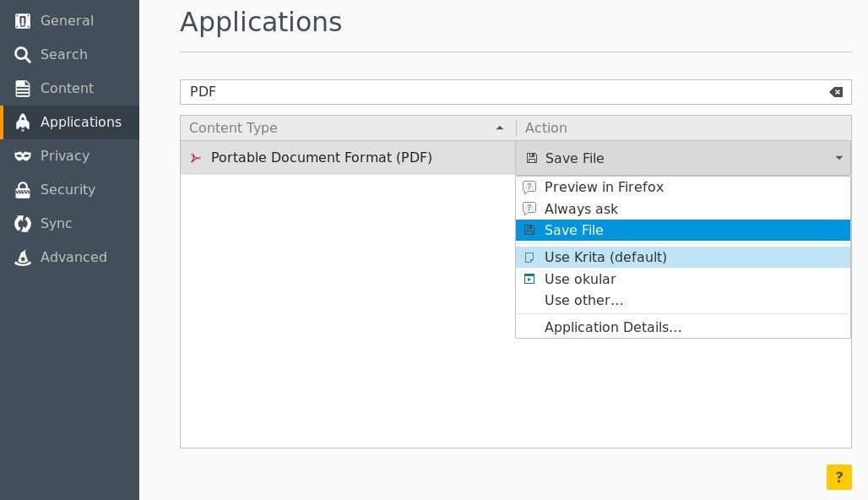
Task: Click the Adobe PDF file type icon
Action: coord(195,158)
